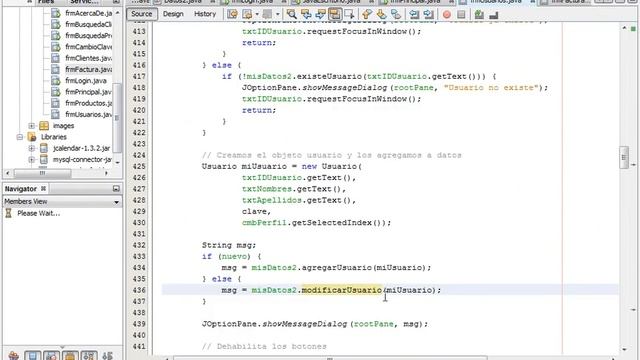
Task: Click the frmUsuarios.java form file icon
Action: coord(56,114)
